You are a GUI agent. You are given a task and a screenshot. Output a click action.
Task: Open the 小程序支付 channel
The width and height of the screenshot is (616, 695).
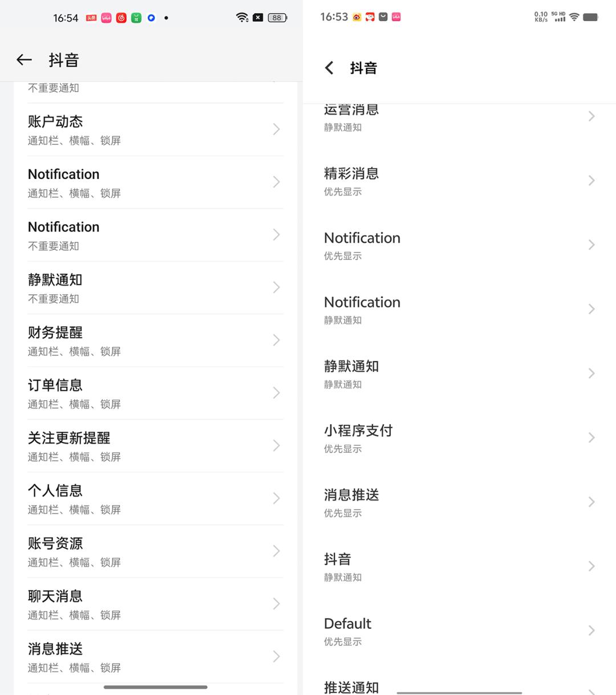coord(460,438)
